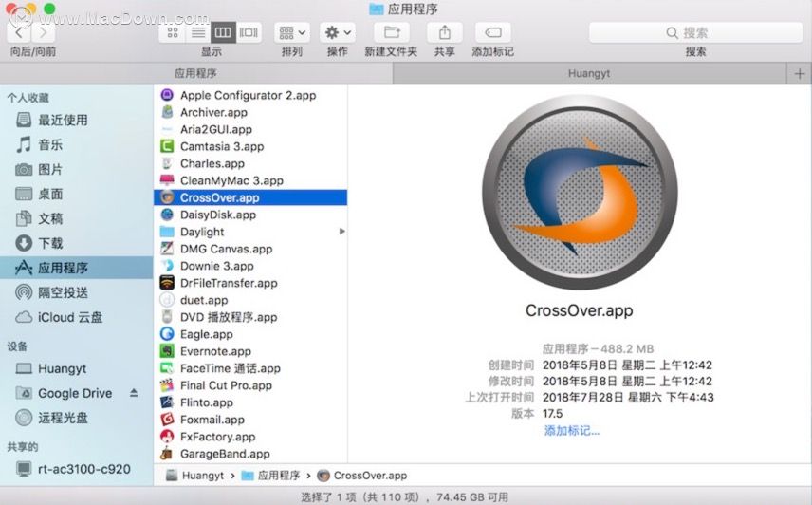
Task: Select the GarageBand.app icon
Action: click(167, 454)
